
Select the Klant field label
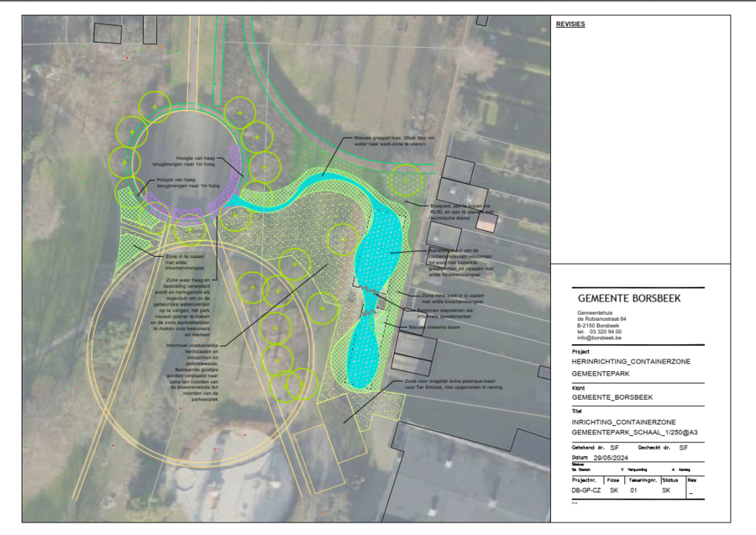(x=578, y=388)
